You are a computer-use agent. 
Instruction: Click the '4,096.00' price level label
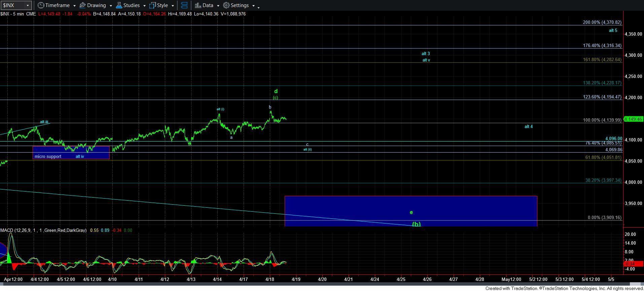pyautogui.click(x=614, y=138)
